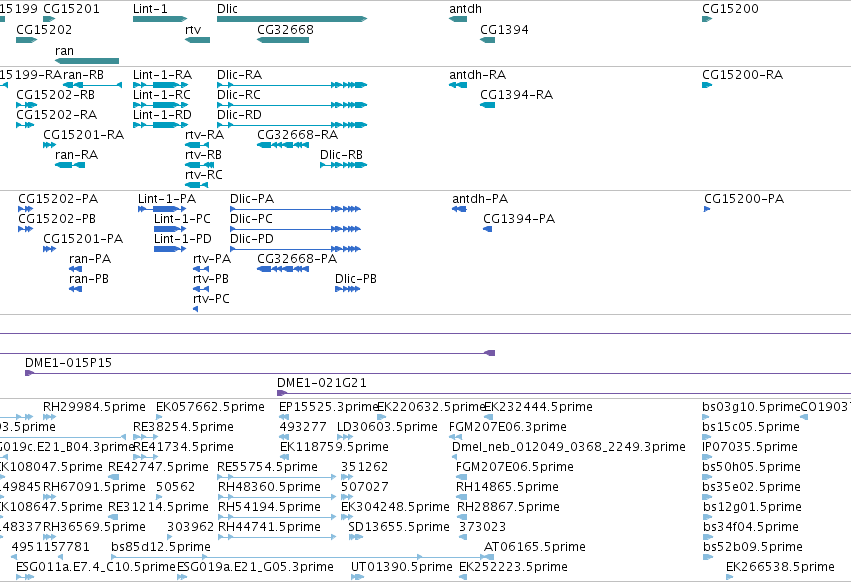Select the ran gene arrow
This screenshot has height=582, width=851.
pyautogui.click(x=87, y=61)
